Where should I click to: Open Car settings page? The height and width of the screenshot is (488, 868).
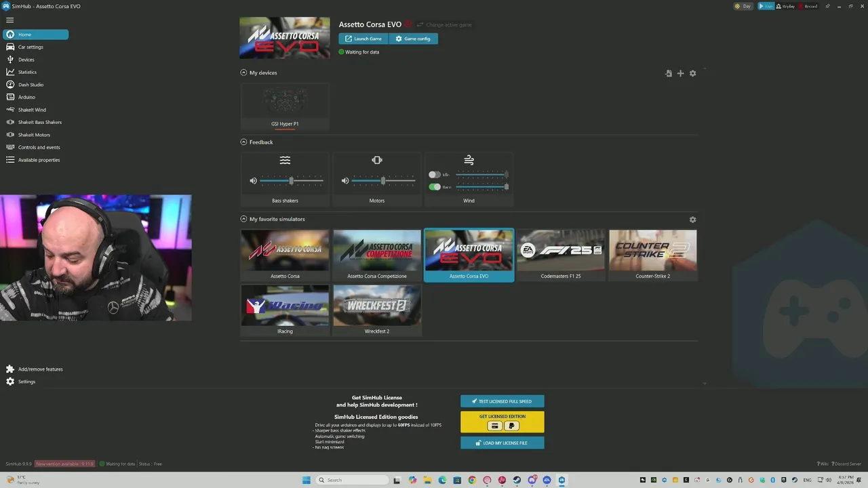31,47
